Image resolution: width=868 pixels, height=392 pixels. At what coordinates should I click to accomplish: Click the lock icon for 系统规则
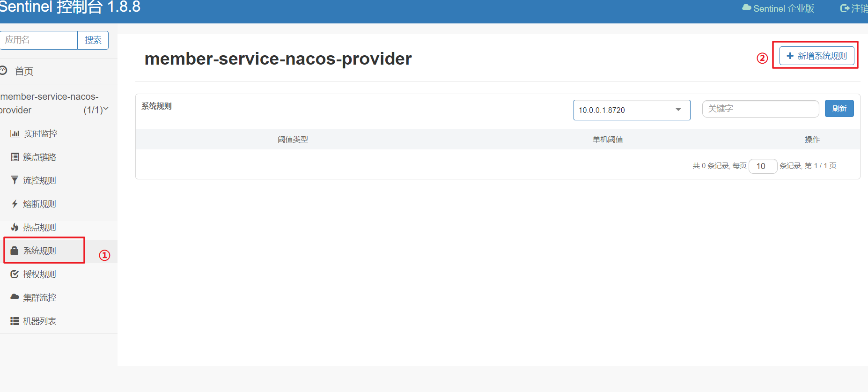pos(15,251)
